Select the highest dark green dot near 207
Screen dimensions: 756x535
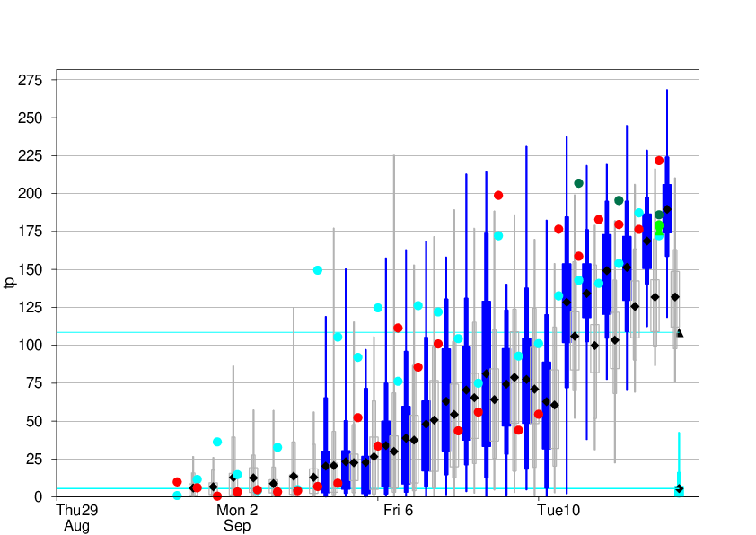[578, 183]
